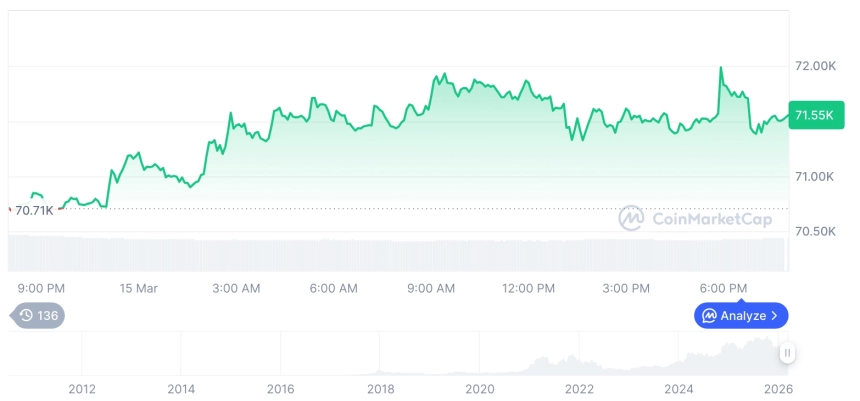Click the CoinMarketCap watermark logo on the chart

[631, 218]
